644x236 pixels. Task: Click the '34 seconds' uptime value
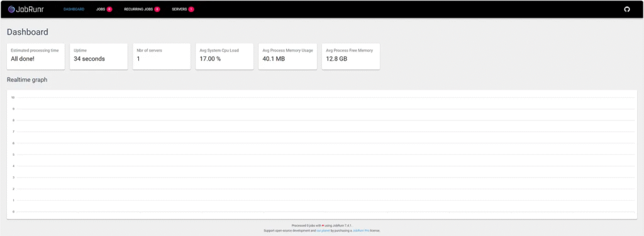coord(89,59)
